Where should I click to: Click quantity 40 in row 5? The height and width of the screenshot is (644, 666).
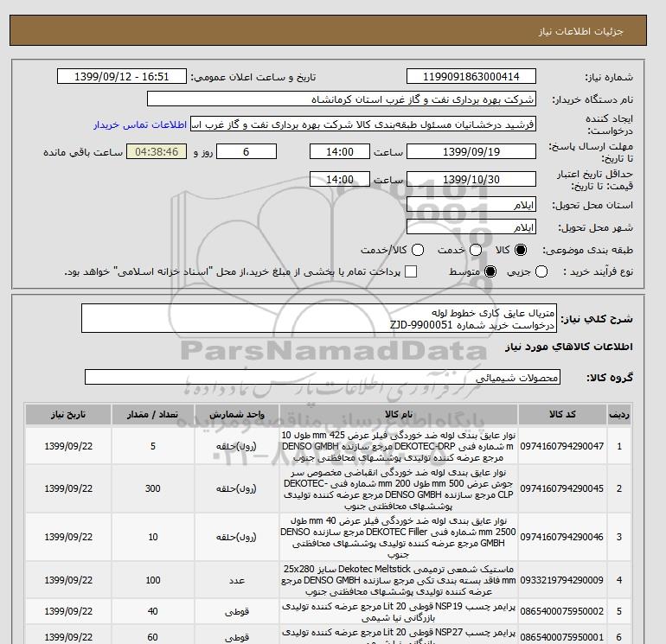tap(153, 611)
